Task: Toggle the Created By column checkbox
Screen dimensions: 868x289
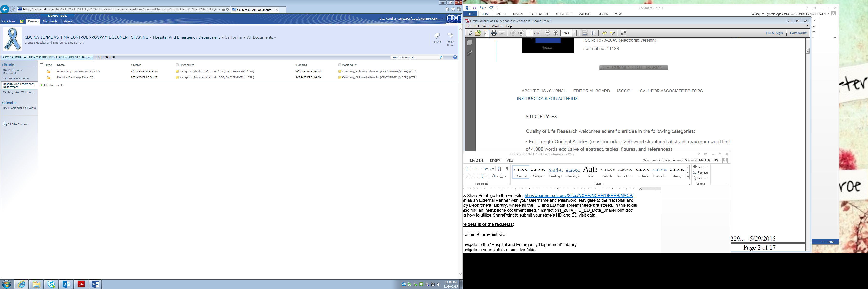Action: click(177, 65)
